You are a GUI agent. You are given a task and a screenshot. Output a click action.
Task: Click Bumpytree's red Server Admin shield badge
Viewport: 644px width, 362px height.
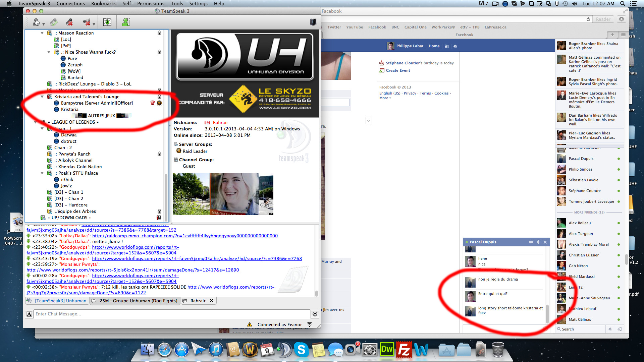click(x=153, y=103)
